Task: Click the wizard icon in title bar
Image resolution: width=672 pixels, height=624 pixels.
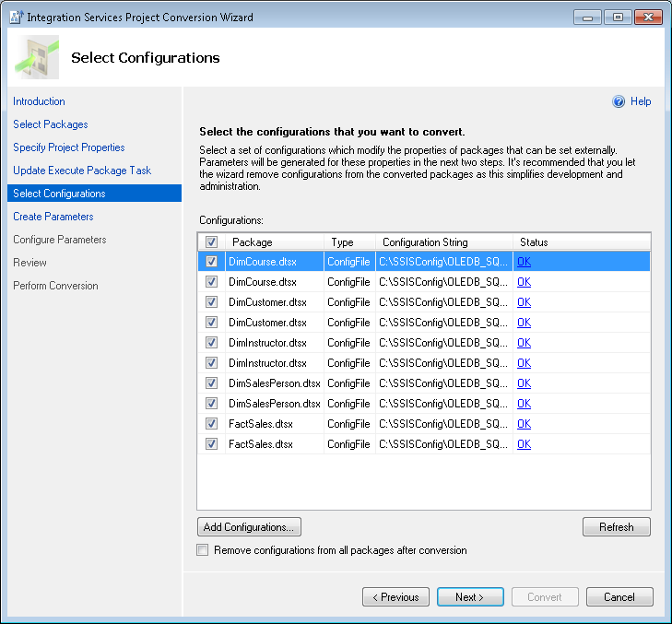Action: click(x=16, y=18)
